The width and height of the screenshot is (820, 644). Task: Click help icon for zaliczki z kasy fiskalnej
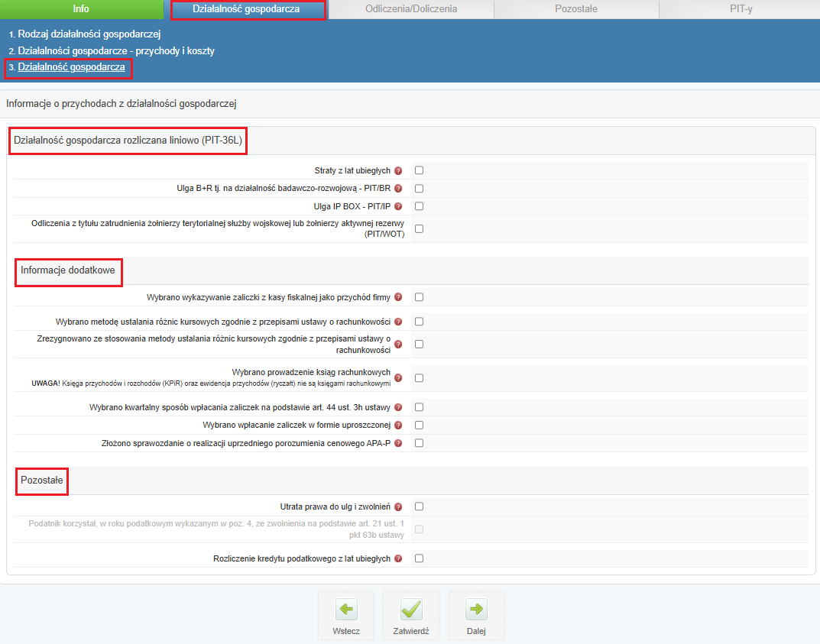[x=398, y=297]
